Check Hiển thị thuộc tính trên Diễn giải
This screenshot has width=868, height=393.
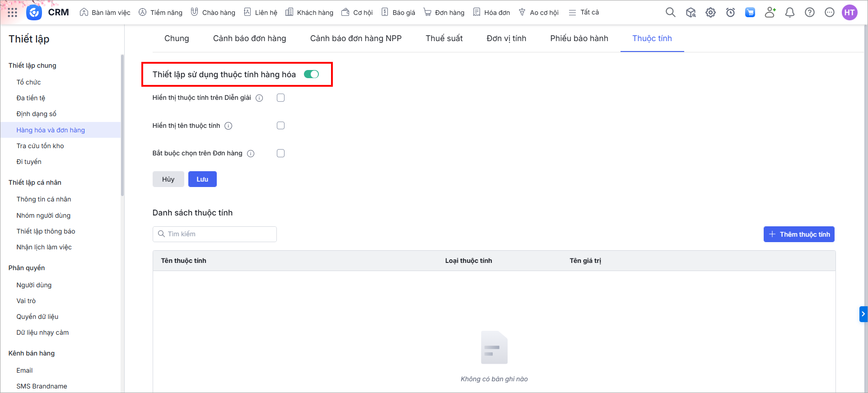(x=280, y=98)
